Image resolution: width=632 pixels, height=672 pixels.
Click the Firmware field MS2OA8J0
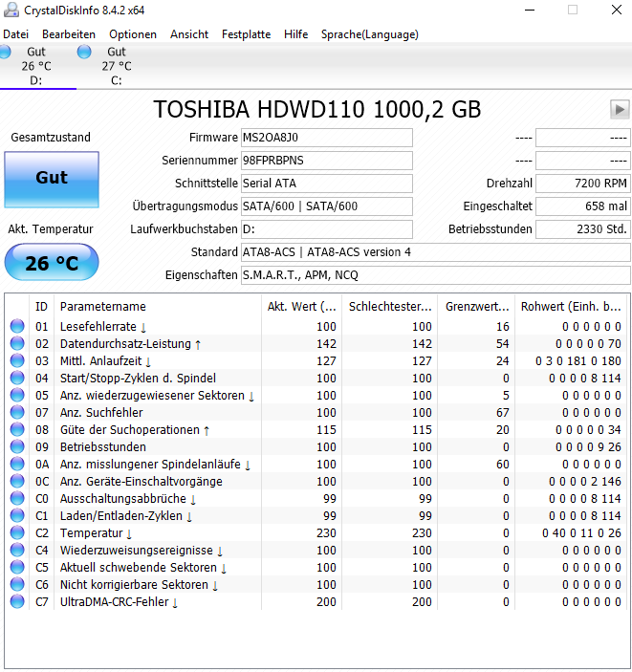coord(327,138)
